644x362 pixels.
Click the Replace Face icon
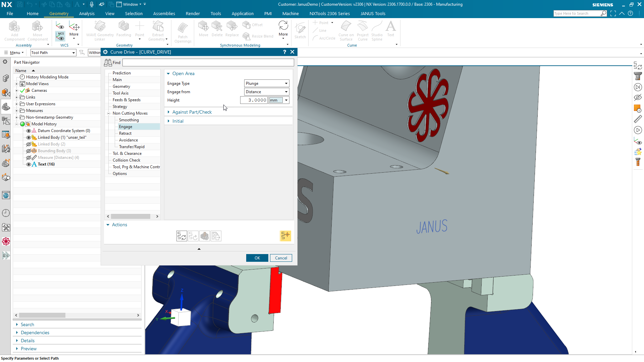tap(232, 26)
